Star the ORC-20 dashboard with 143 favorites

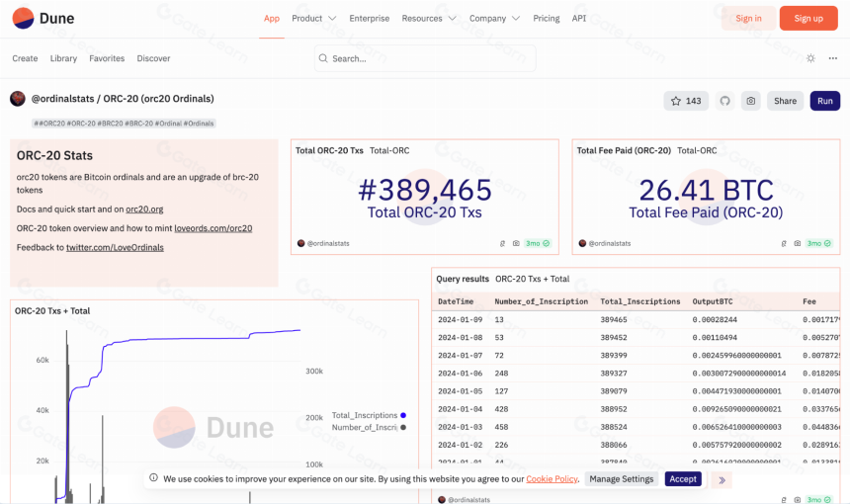[686, 101]
